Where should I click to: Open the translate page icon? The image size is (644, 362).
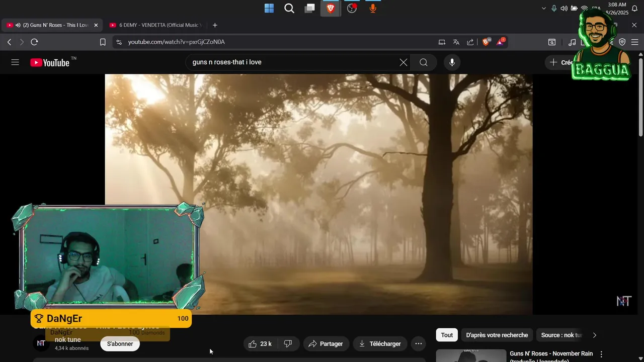click(456, 42)
